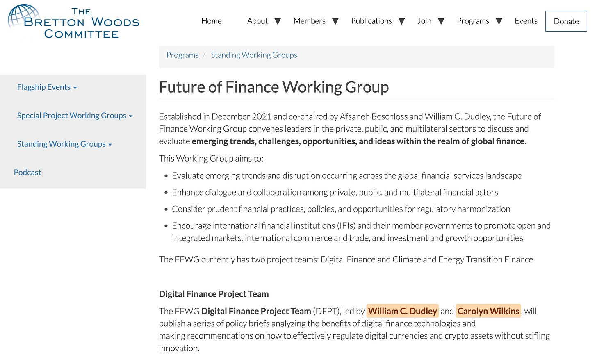Expand the Programs dropdown arrow in the top navigation
Screen dimensions: 597x364
pyautogui.click(x=499, y=21)
